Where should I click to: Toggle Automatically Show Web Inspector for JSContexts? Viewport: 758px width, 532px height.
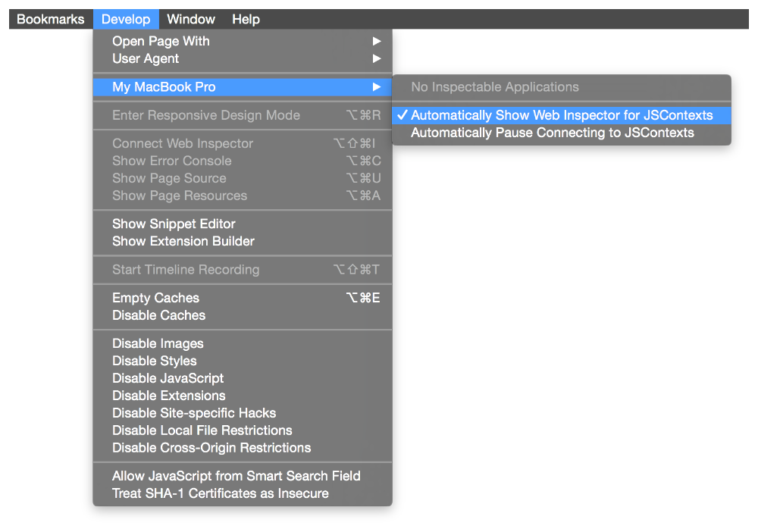click(562, 115)
